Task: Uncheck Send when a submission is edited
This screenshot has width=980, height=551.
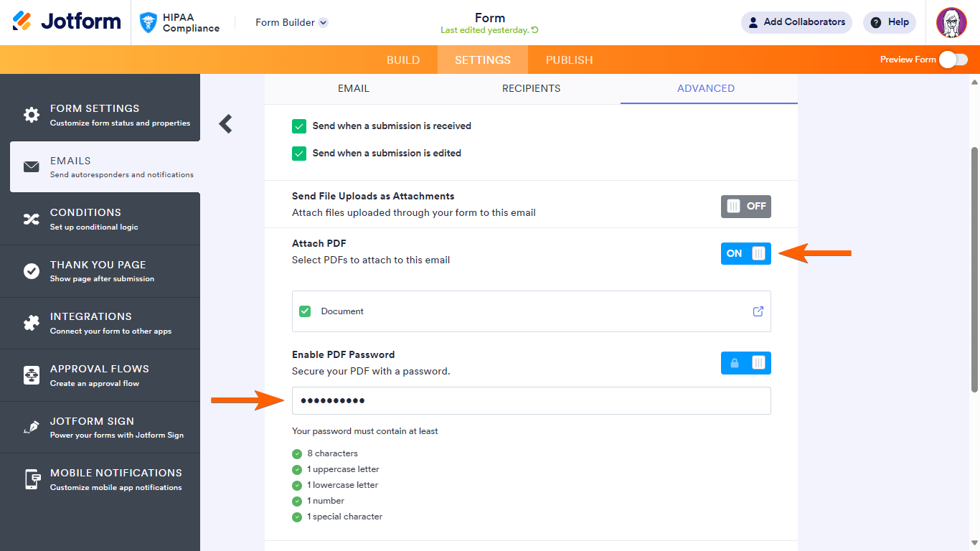Action: point(299,154)
